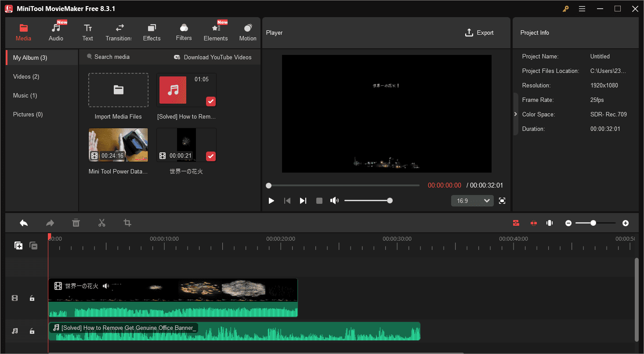The image size is (644, 354).
Task: Collapse the Project Info panel arrow
Action: (516, 114)
